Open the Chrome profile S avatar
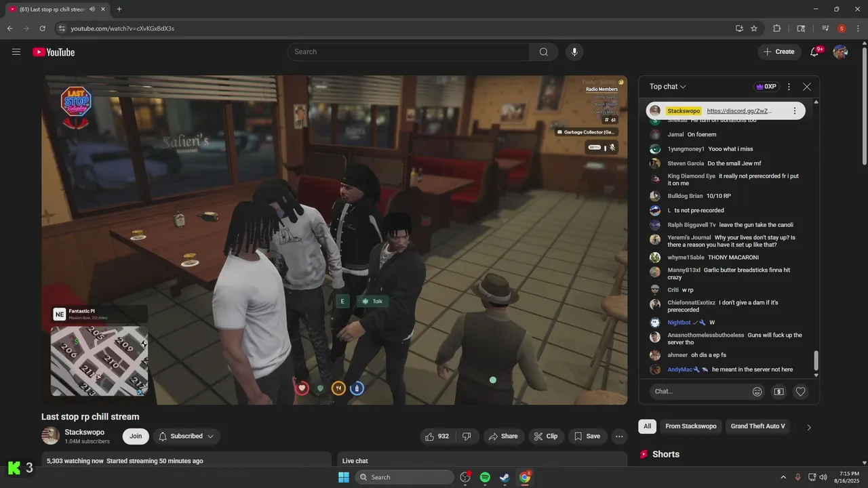 point(842,28)
